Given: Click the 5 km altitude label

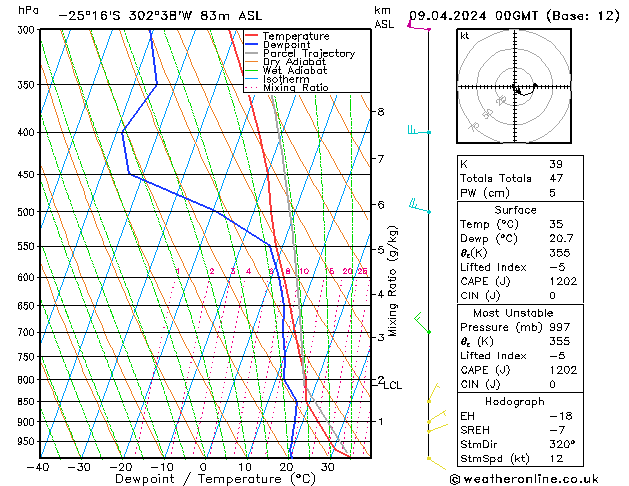Looking at the screenshot, I should pos(381,250).
